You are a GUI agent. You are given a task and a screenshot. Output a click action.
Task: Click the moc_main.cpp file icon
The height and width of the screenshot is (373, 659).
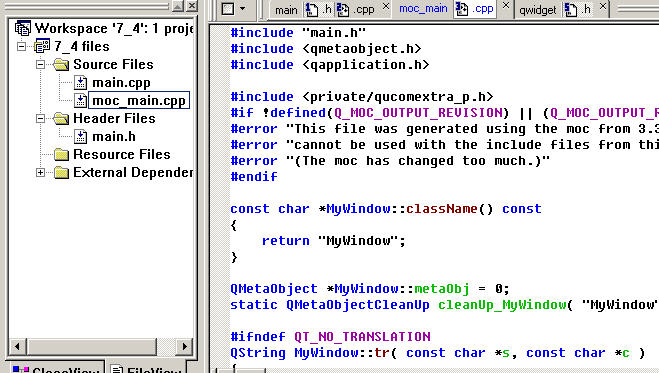[80, 100]
